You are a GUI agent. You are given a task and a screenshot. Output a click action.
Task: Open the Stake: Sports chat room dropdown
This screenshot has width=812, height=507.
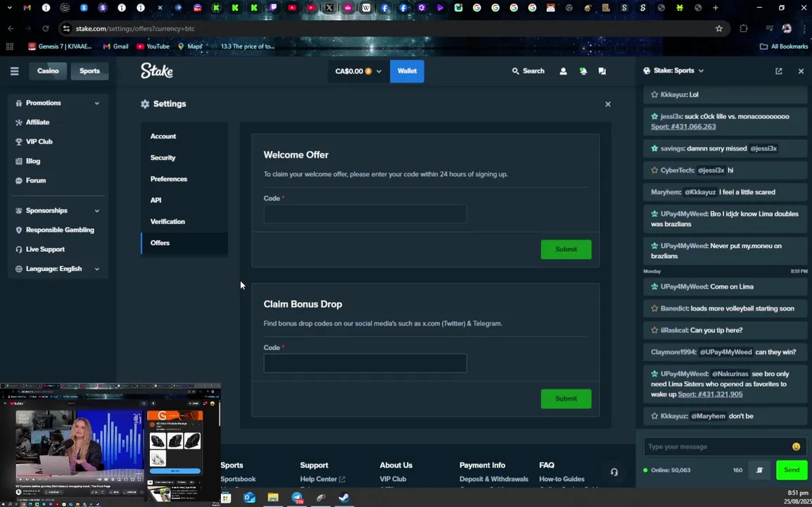click(673, 71)
